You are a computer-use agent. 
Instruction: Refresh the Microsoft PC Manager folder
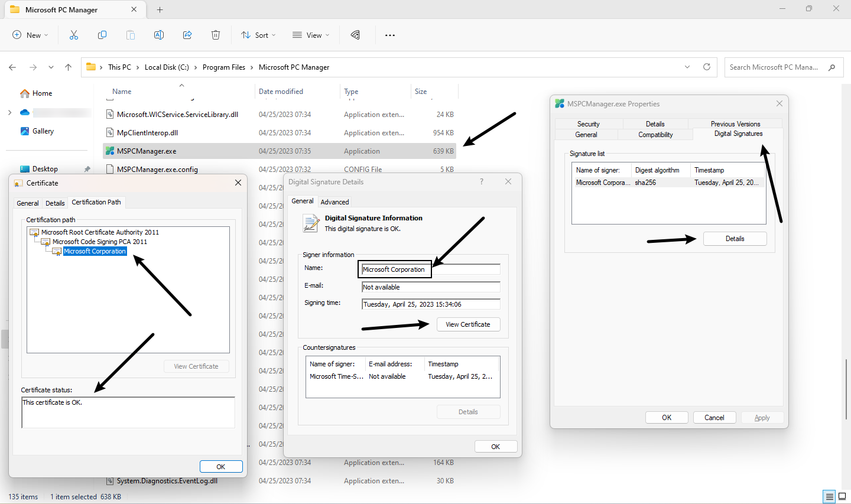point(706,67)
